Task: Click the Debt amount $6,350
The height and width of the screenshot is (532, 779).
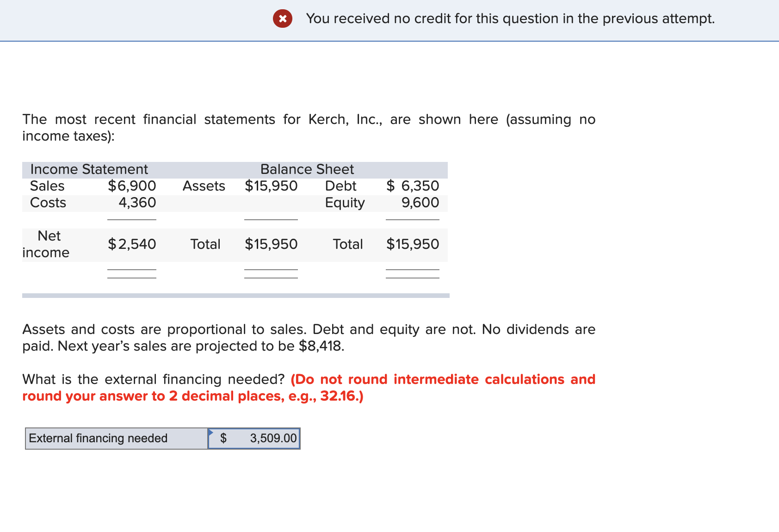Action: tap(412, 186)
